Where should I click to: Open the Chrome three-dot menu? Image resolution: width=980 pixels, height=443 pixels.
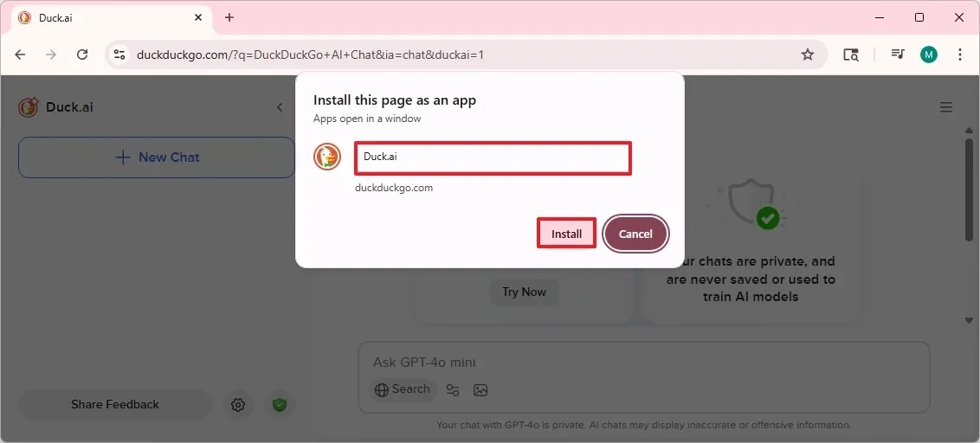point(960,55)
